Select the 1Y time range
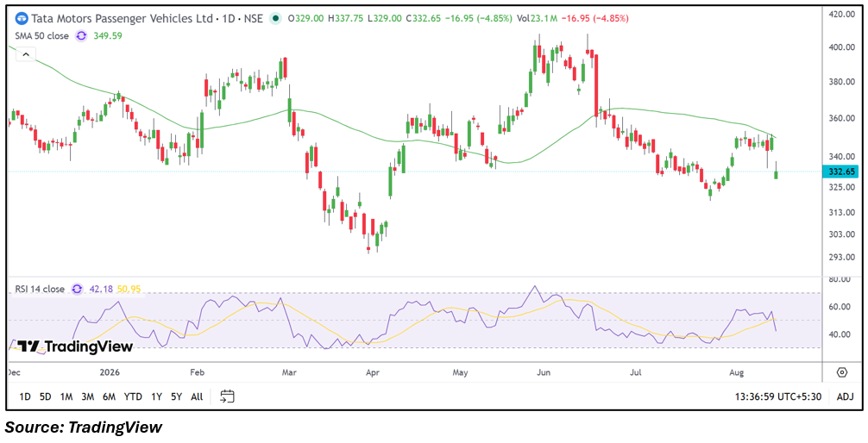Image resolution: width=868 pixels, height=443 pixels. pos(157,396)
